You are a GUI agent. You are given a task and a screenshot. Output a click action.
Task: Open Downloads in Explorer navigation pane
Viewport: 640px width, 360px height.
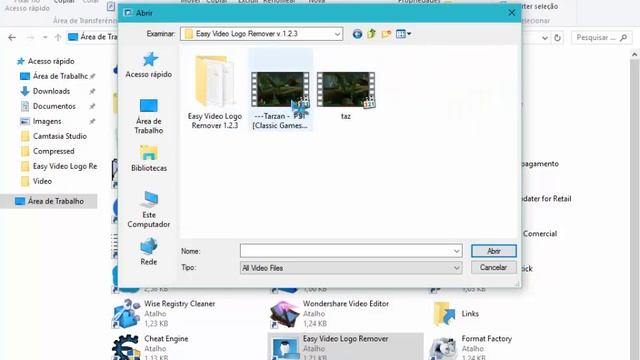pyautogui.click(x=51, y=91)
